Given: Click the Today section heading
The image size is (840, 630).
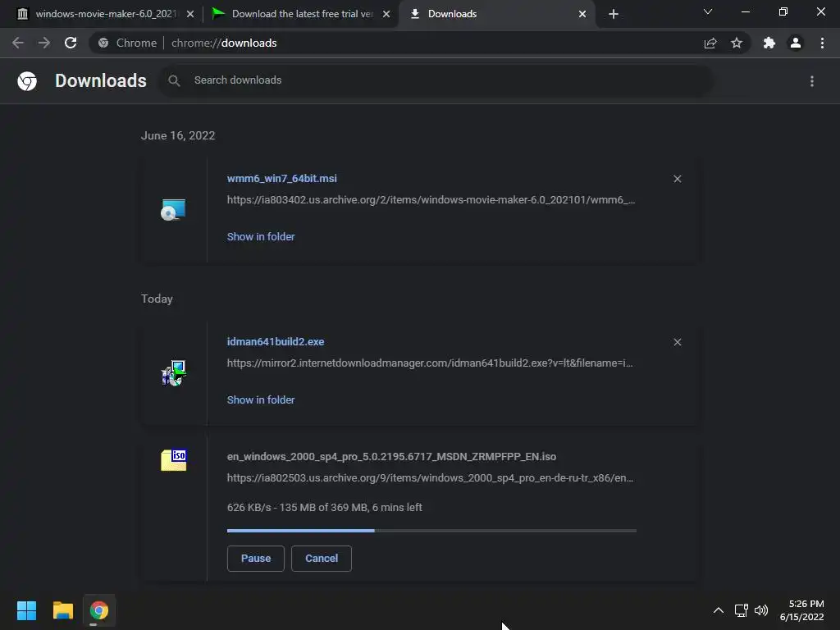Looking at the screenshot, I should pos(157,299).
